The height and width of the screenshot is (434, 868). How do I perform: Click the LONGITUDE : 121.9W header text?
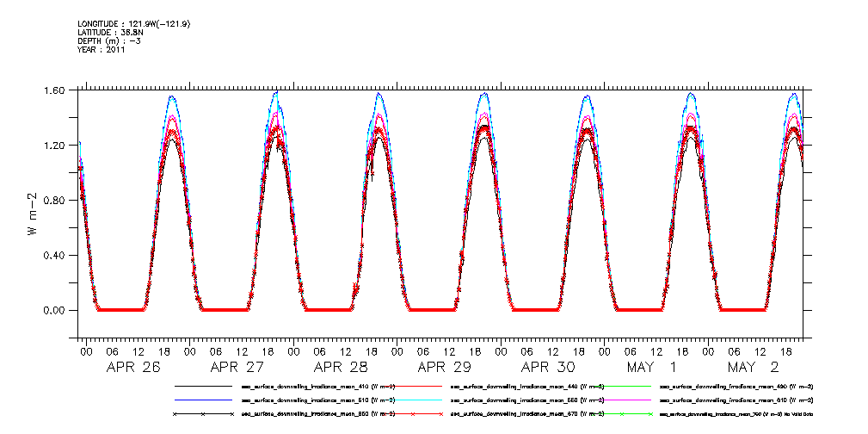pyautogui.click(x=136, y=24)
